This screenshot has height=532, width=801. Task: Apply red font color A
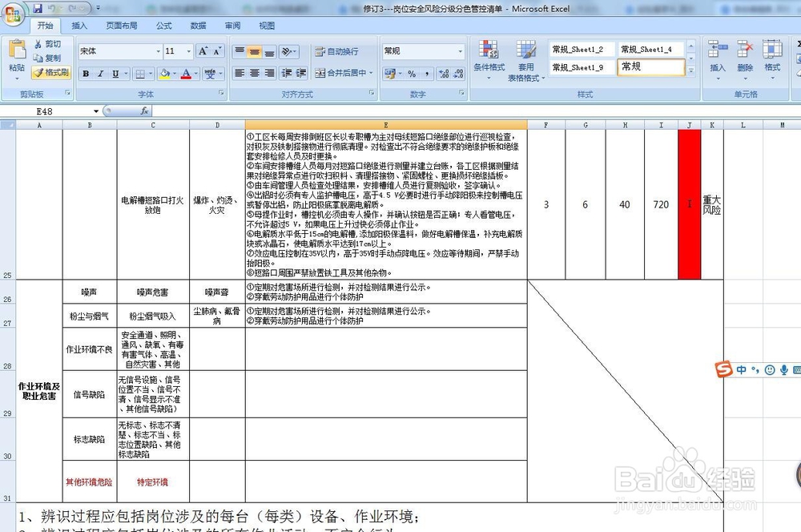[186, 74]
